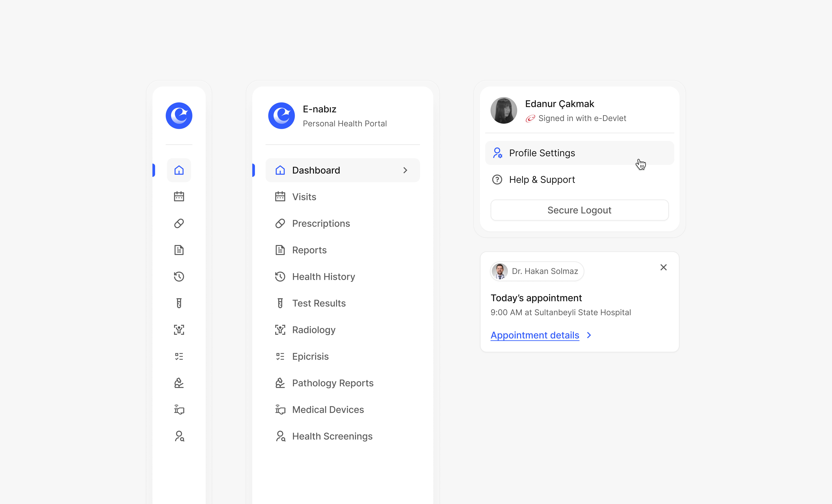Image resolution: width=832 pixels, height=504 pixels.
Task: Select the Dashboard home icon in collapsed sidebar
Action: point(179,170)
